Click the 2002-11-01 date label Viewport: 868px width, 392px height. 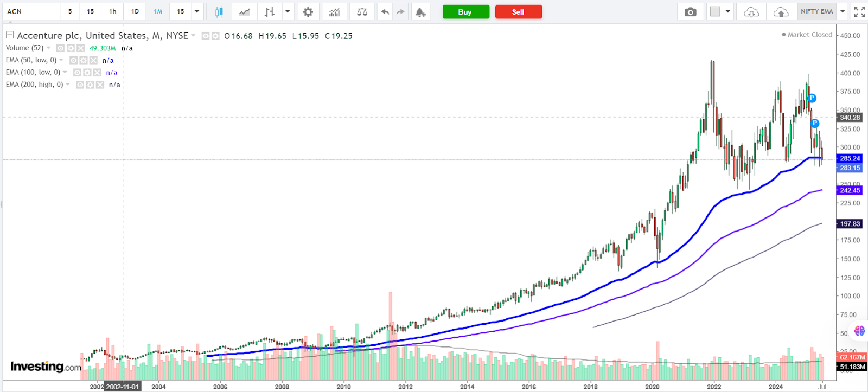point(123,387)
